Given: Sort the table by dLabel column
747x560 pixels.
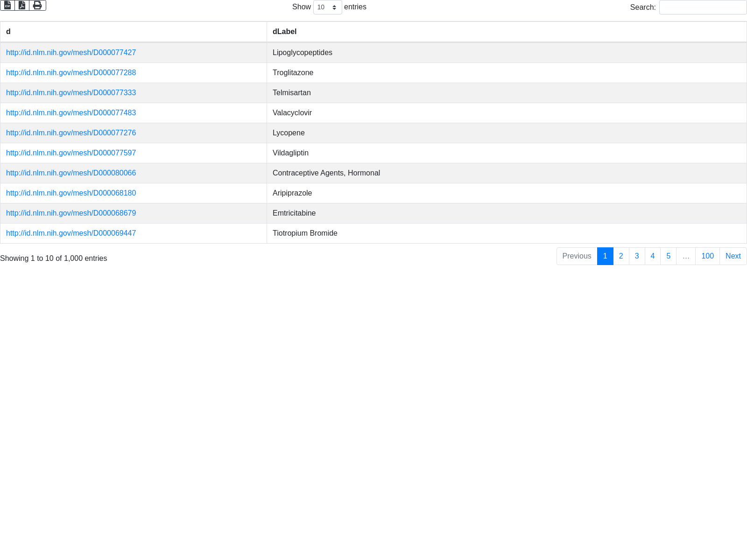Looking at the screenshot, I should click(506, 32).
